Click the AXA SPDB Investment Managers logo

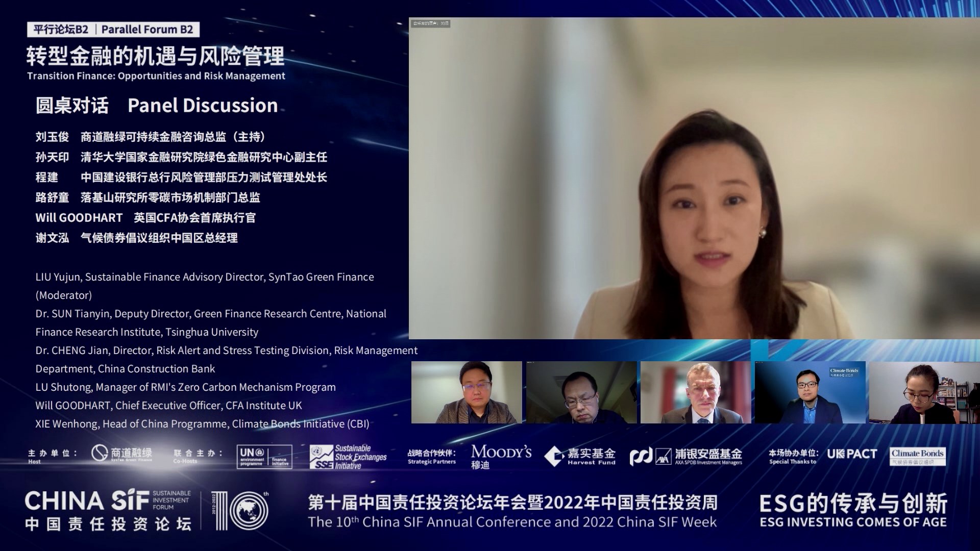pyautogui.click(x=685, y=456)
